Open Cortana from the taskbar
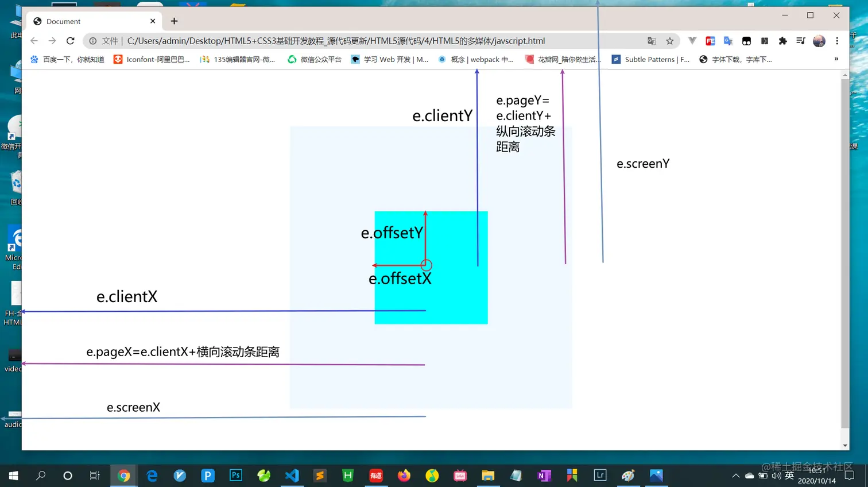 point(68,476)
